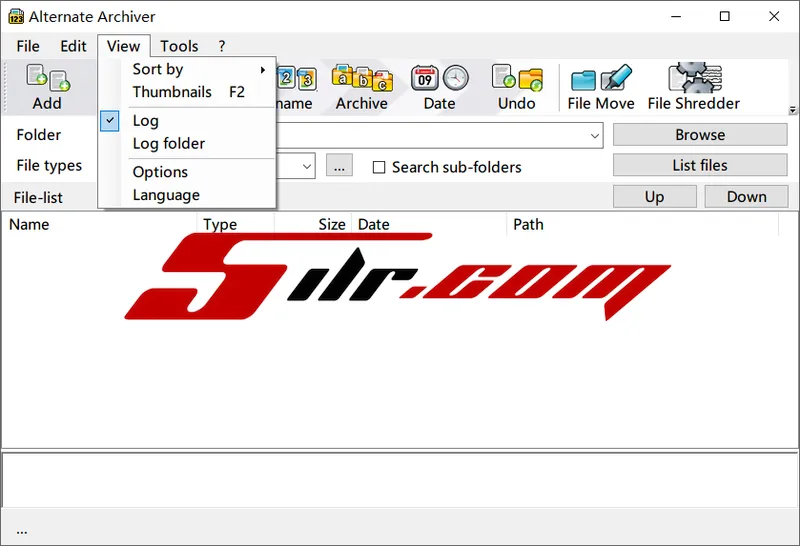Viewport: 800px width, 546px height.
Task: Click the partially hidden Rename toolbar icon
Action: click(297, 87)
